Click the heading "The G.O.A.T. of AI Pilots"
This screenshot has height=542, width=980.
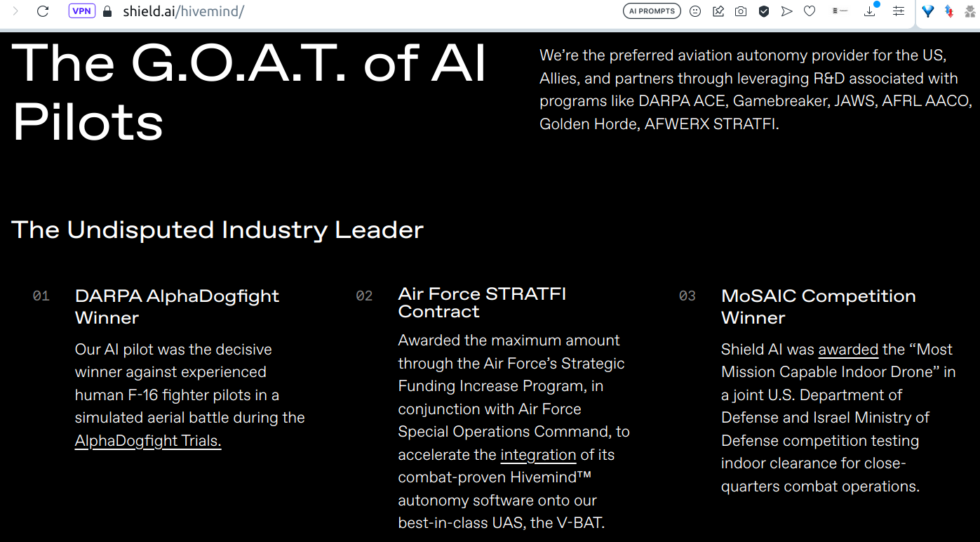coord(249,93)
